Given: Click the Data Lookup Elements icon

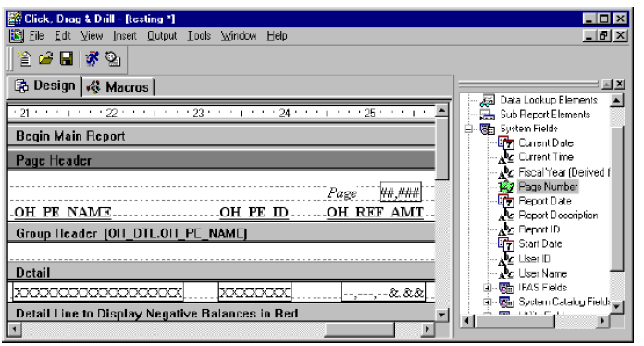Looking at the screenshot, I should (x=488, y=101).
